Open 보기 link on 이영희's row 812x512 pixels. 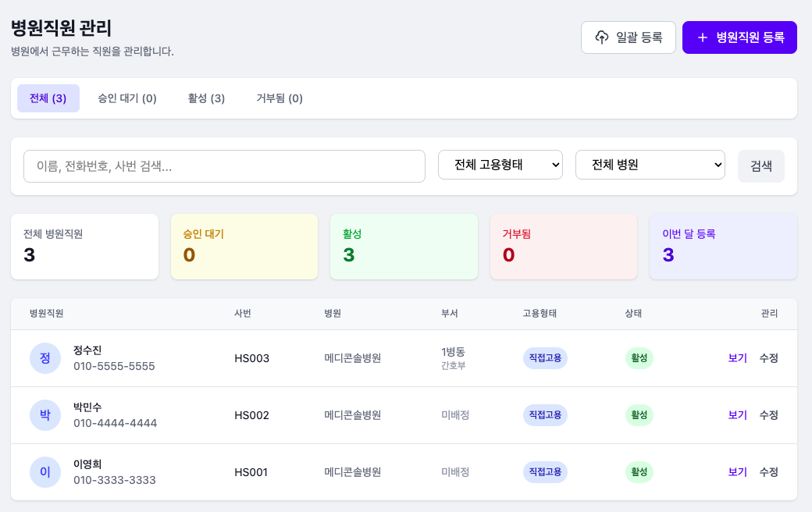pyautogui.click(x=735, y=472)
